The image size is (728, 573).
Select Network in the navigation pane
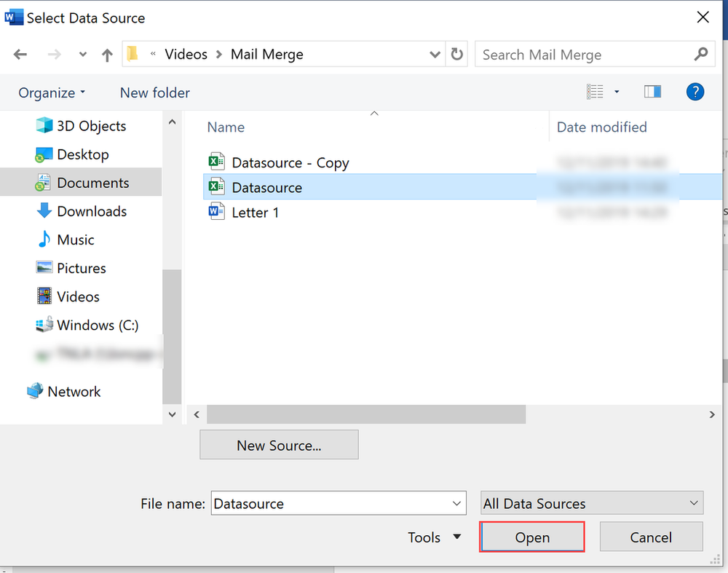pyautogui.click(x=74, y=391)
